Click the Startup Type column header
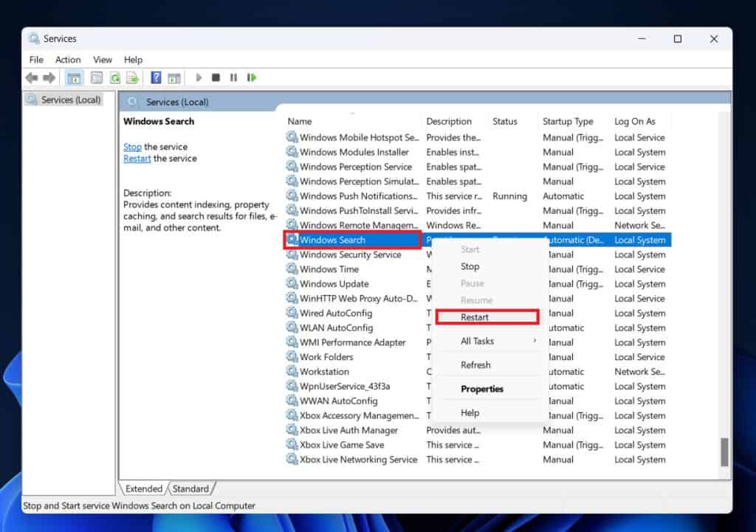The width and height of the screenshot is (756, 532). tap(569, 121)
